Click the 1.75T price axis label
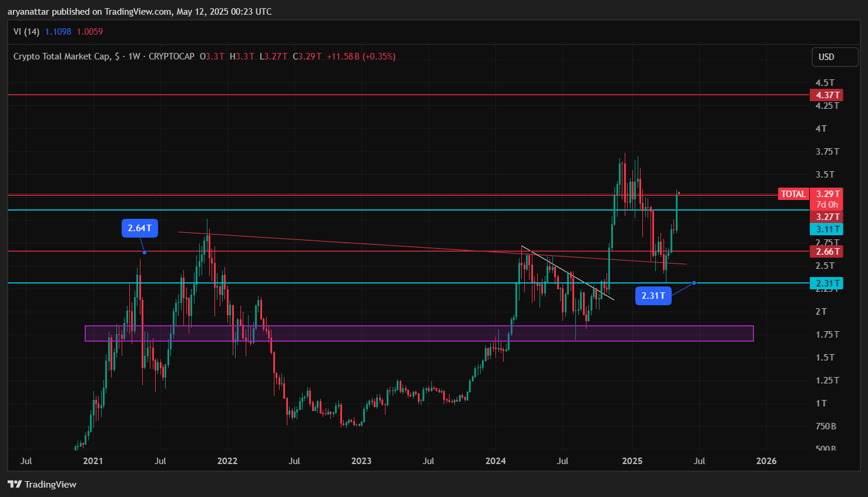The width and height of the screenshot is (868, 497). click(x=827, y=334)
